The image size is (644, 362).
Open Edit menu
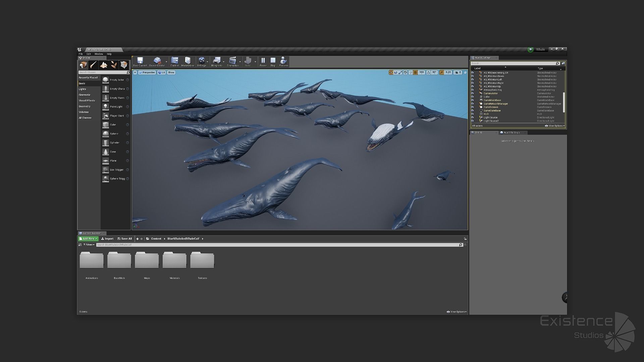pyautogui.click(x=89, y=54)
